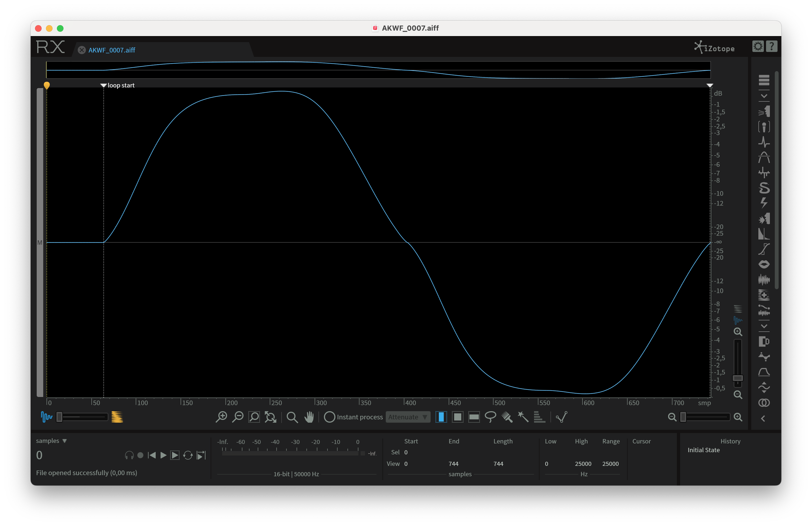Open the samples time format dropdown
Image resolution: width=812 pixels, height=526 pixels.
[x=51, y=441]
